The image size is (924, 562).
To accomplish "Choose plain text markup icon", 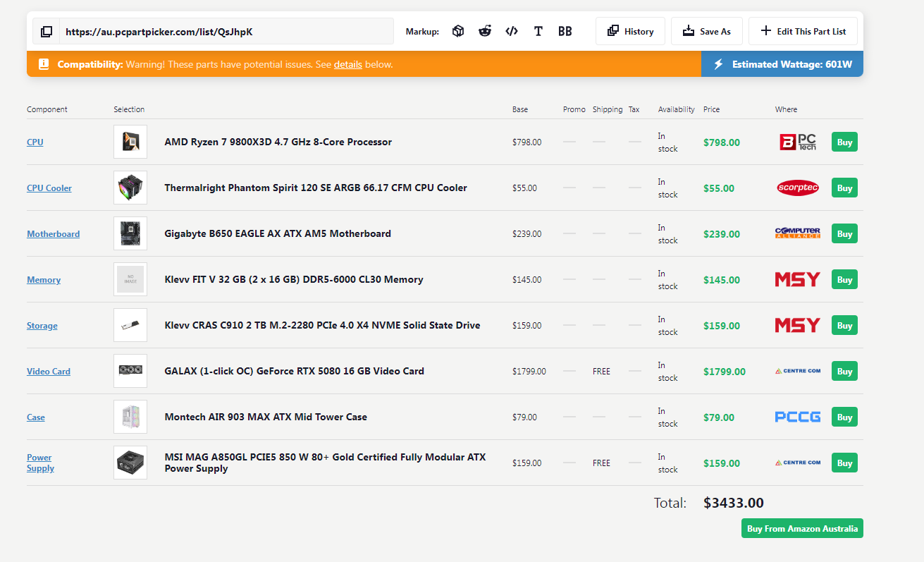I will 538,31.
